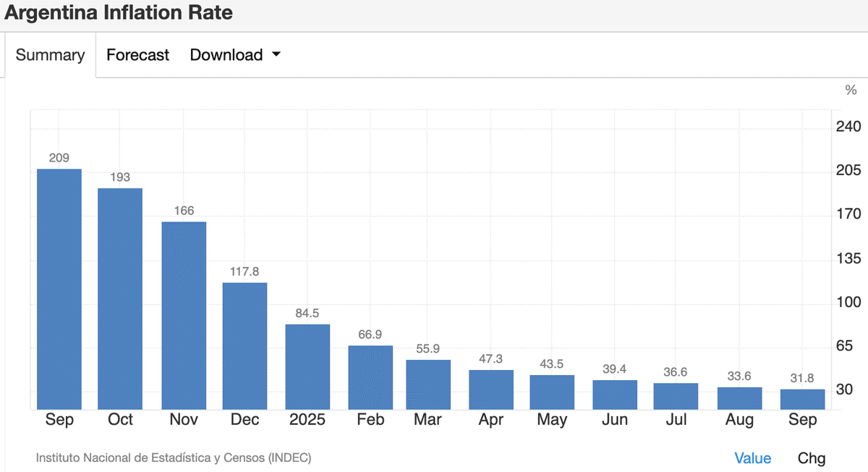Select the Mar 55.9 bar
The height and width of the screenshot is (472, 868).
[428, 384]
